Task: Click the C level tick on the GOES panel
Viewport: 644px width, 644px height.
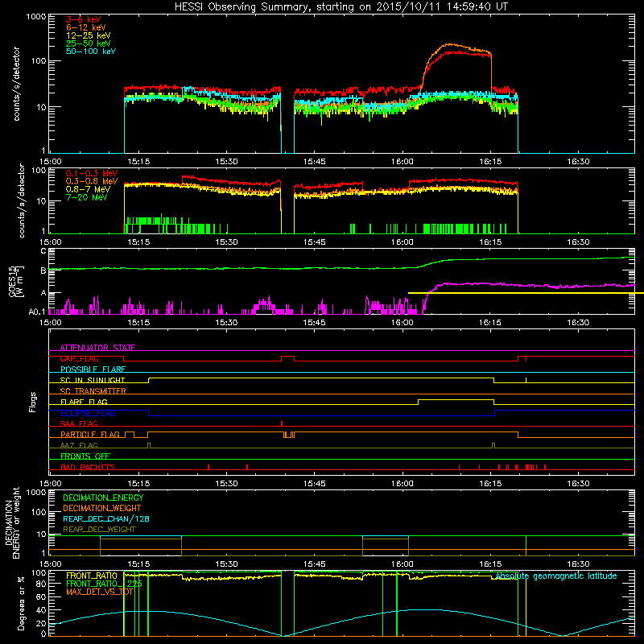Action: [x=43, y=251]
